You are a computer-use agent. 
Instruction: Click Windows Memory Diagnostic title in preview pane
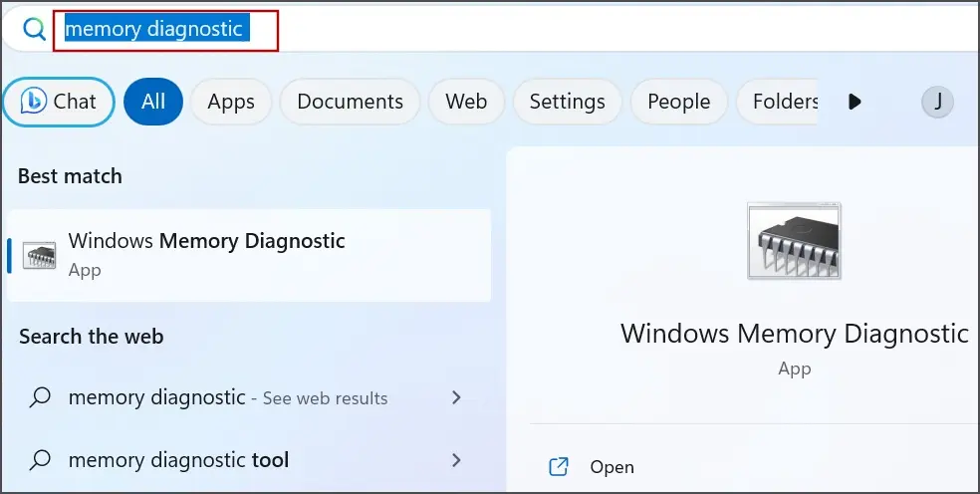point(795,334)
